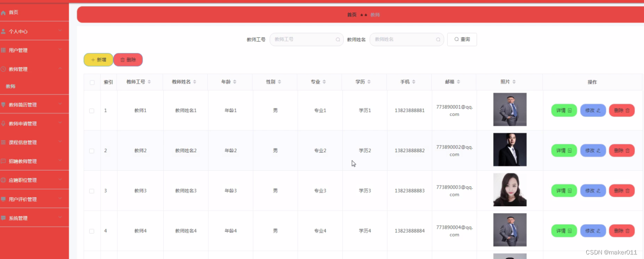Image resolution: width=644 pixels, height=259 pixels.
Task: Click the magnifier icon in 教师姓名 field
Action: pyautogui.click(x=438, y=40)
